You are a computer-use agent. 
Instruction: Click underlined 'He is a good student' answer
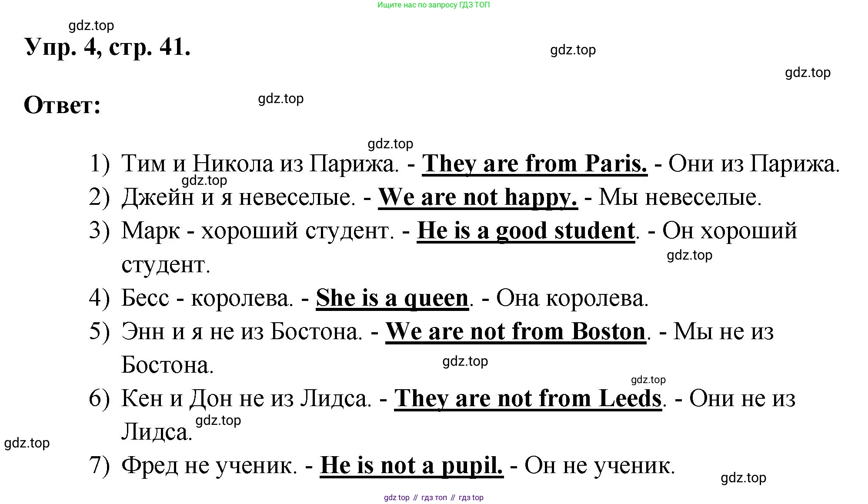tap(526, 231)
